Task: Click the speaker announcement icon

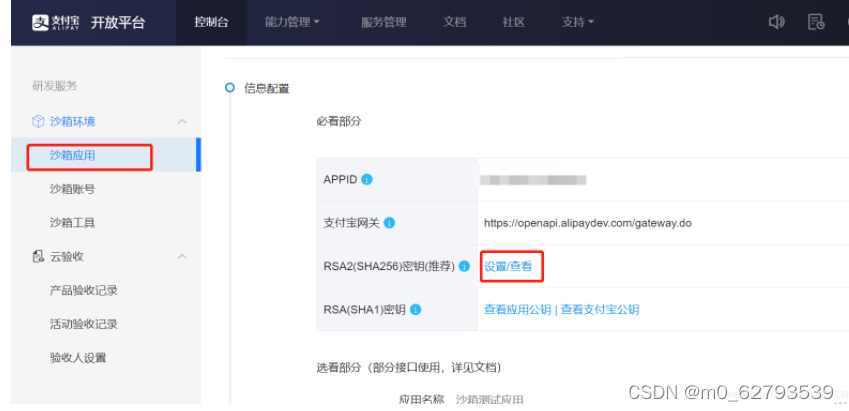Action: click(x=776, y=22)
